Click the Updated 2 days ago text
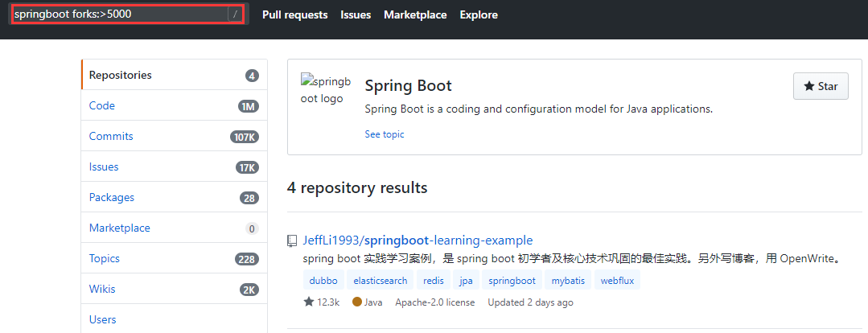The height and width of the screenshot is (333, 868). pos(530,302)
